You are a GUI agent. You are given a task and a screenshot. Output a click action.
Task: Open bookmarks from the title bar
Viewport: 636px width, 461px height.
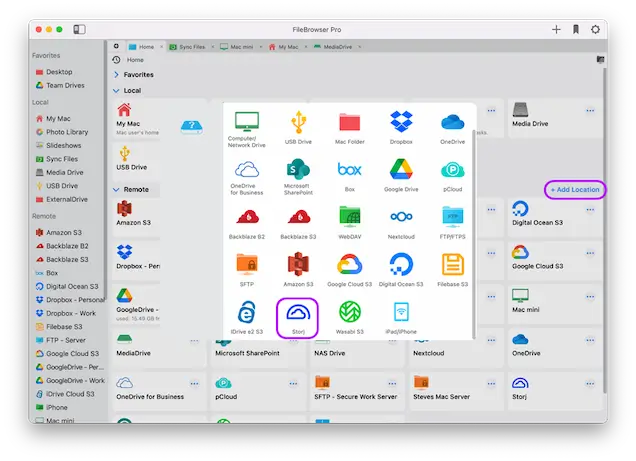pyautogui.click(x=576, y=29)
